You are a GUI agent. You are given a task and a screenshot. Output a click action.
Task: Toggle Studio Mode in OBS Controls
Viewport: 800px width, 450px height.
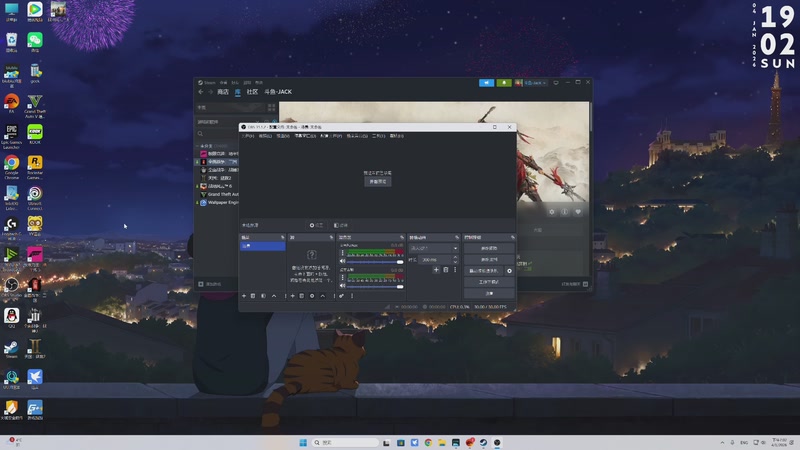point(489,282)
